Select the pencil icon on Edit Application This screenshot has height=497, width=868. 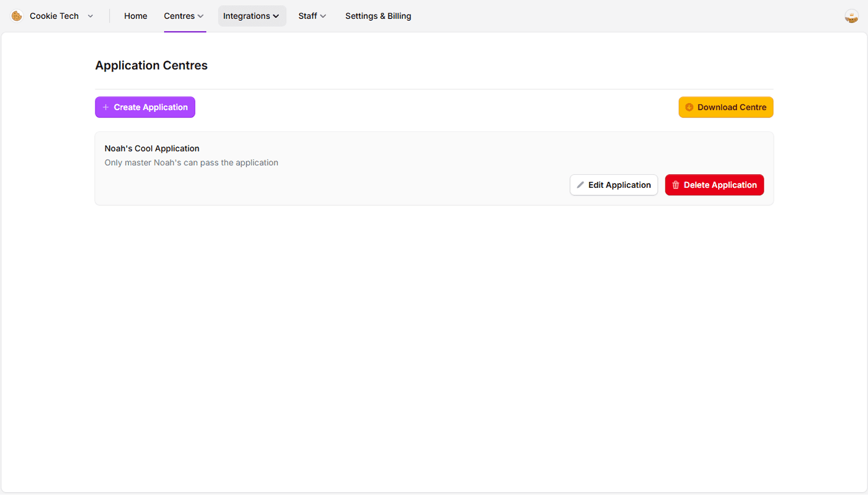pos(581,185)
